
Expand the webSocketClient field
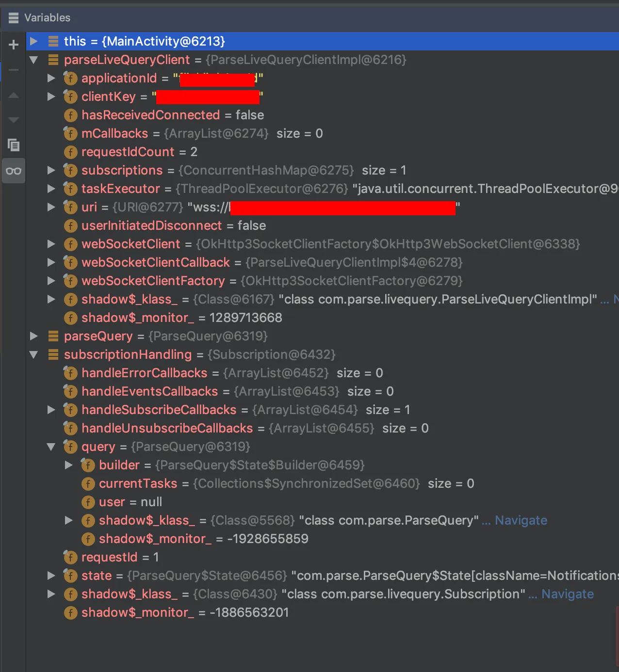pyautogui.click(x=51, y=244)
